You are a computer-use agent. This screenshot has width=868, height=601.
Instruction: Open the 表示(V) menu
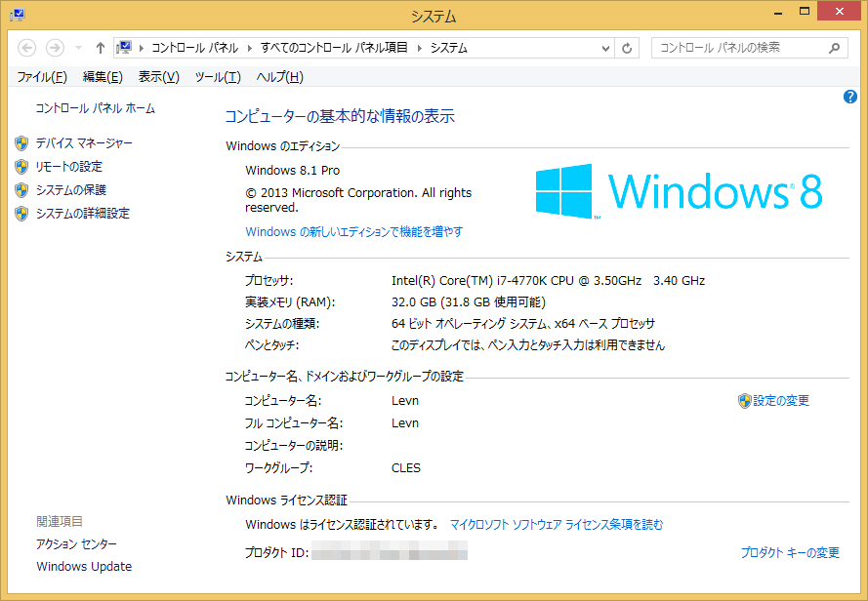point(158,77)
